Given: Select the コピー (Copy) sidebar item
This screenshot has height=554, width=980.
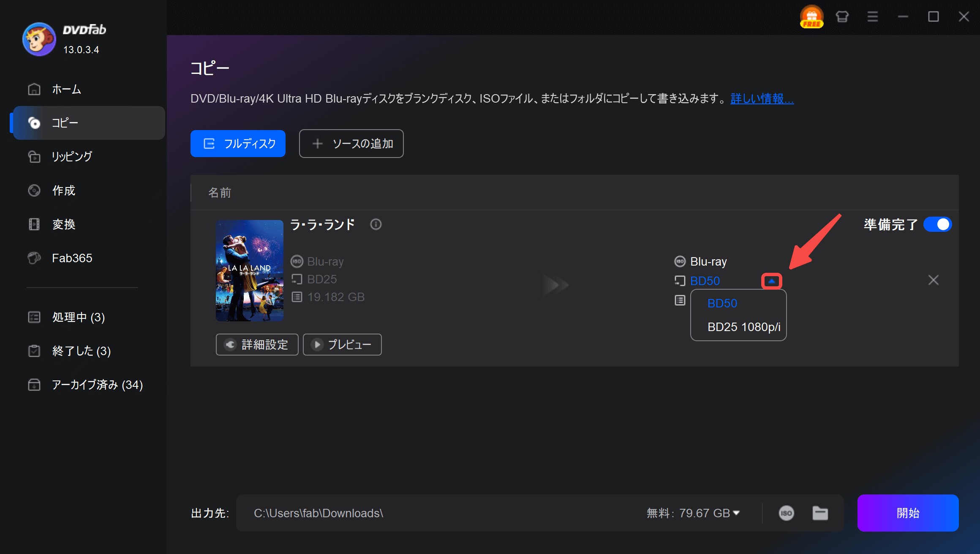Looking at the screenshot, I should [x=89, y=123].
